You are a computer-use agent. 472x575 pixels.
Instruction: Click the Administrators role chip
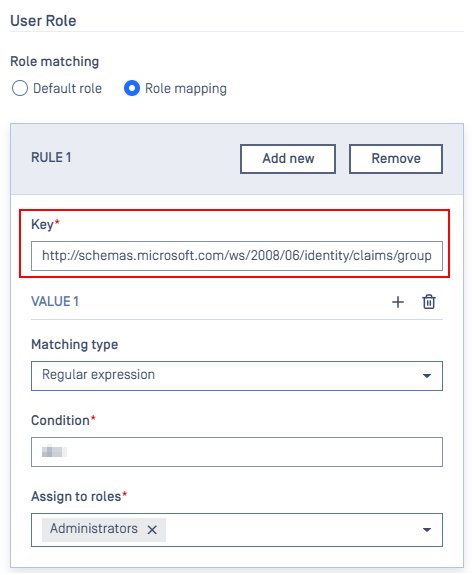[x=94, y=529]
